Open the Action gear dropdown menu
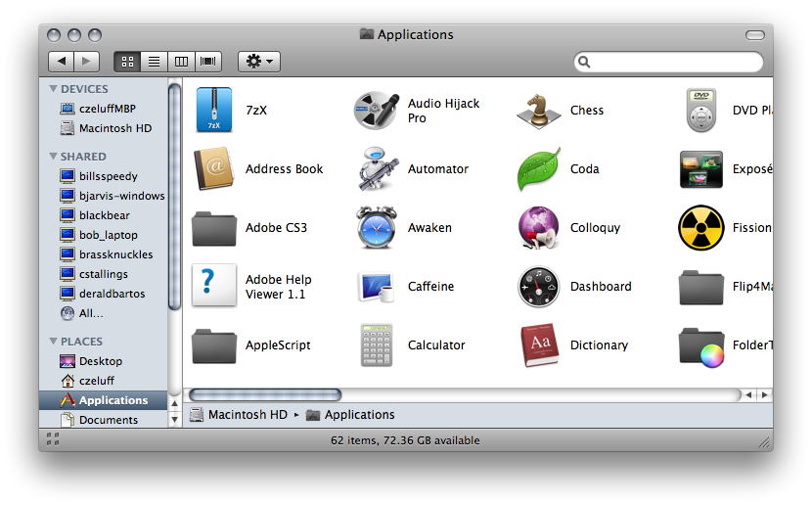 [259, 62]
